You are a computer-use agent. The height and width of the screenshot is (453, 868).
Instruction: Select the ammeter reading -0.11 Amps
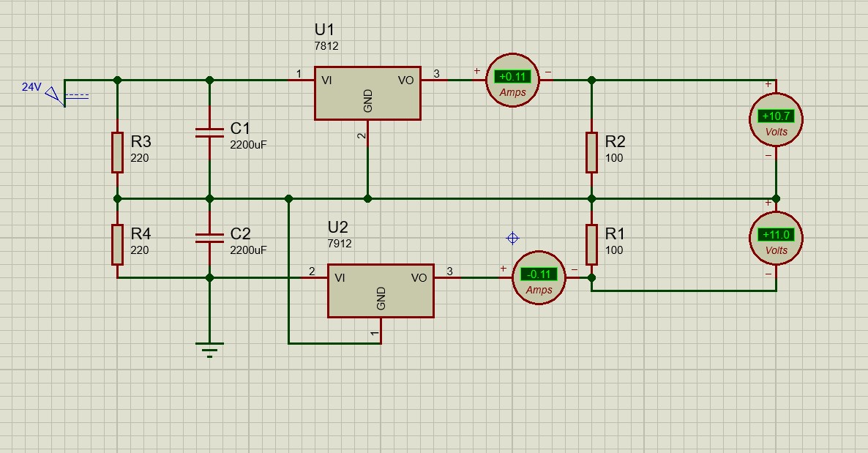(539, 278)
